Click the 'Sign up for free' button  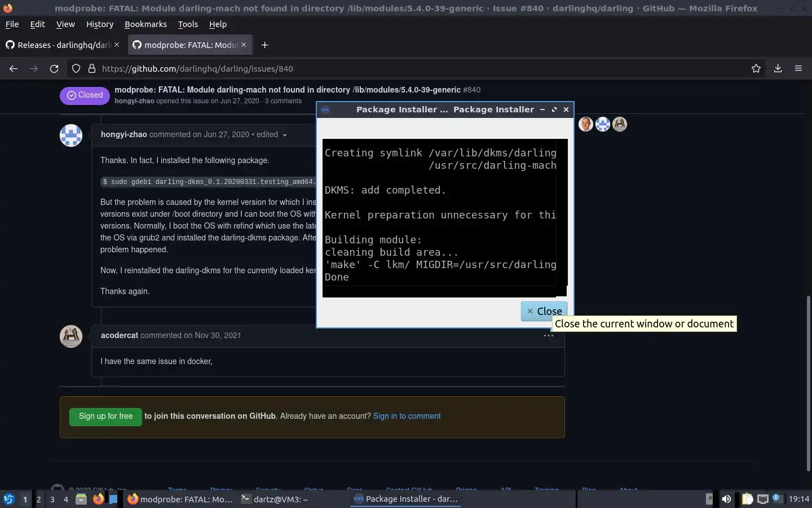tap(105, 417)
